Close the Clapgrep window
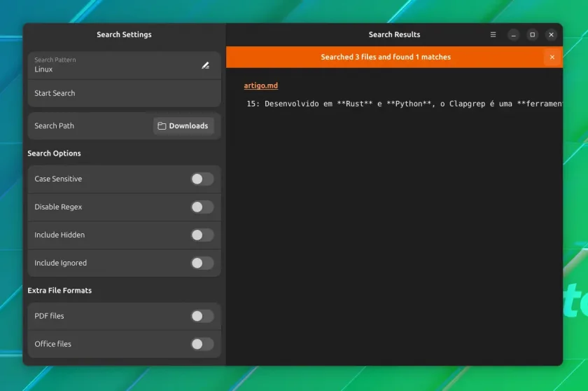 pyautogui.click(x=551, y=34)
